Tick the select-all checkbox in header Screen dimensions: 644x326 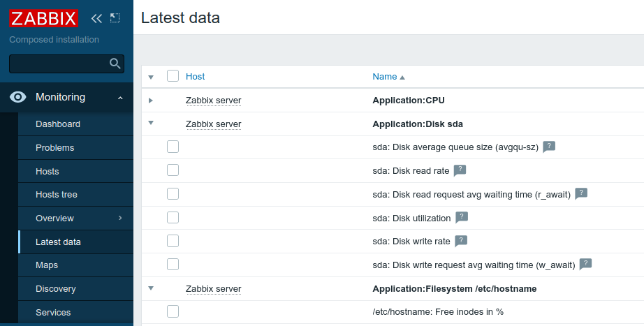[173, 76]
